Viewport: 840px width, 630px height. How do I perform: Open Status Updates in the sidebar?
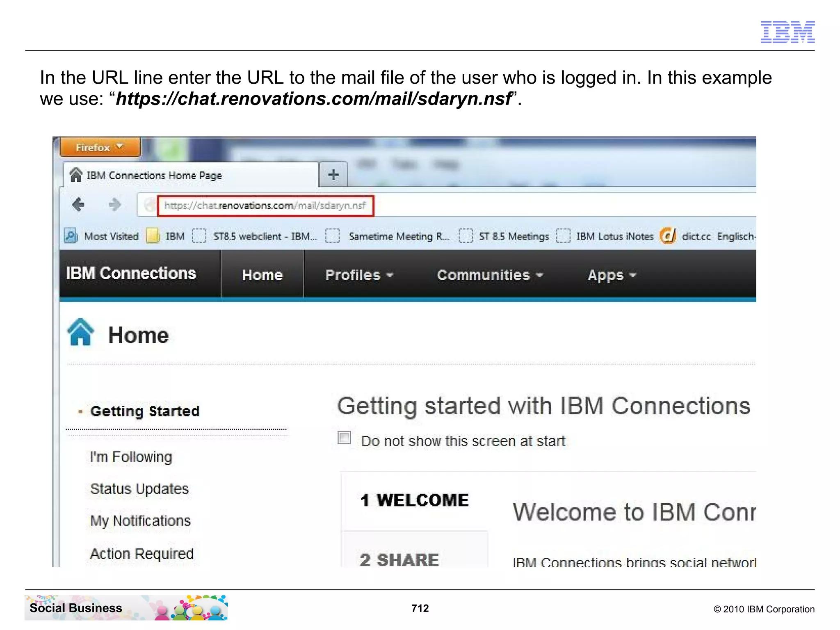[139, 488]
